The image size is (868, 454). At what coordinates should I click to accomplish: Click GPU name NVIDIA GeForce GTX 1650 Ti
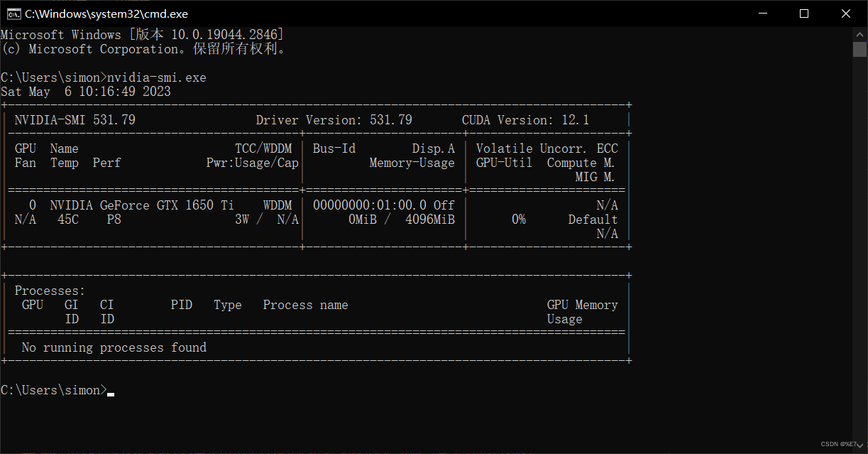pyautogui.click(x=142, y=205)
